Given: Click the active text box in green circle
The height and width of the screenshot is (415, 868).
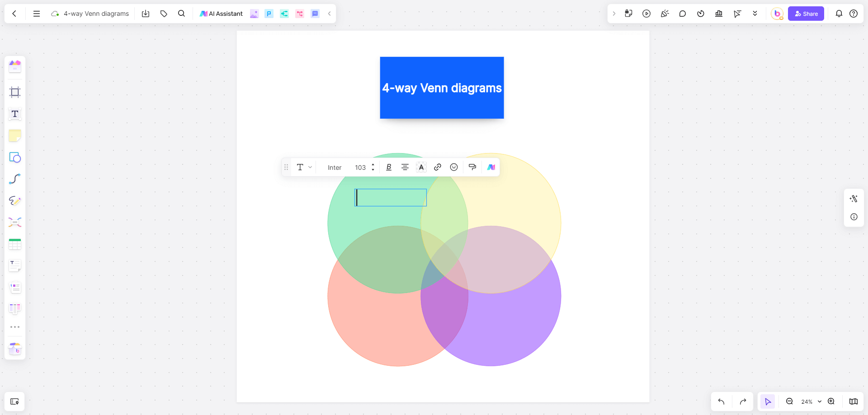Looking at the screenshot, I should coord(391,197).
